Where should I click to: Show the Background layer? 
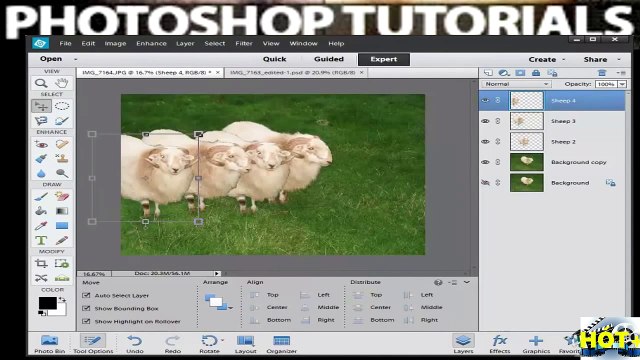[485, 183]
